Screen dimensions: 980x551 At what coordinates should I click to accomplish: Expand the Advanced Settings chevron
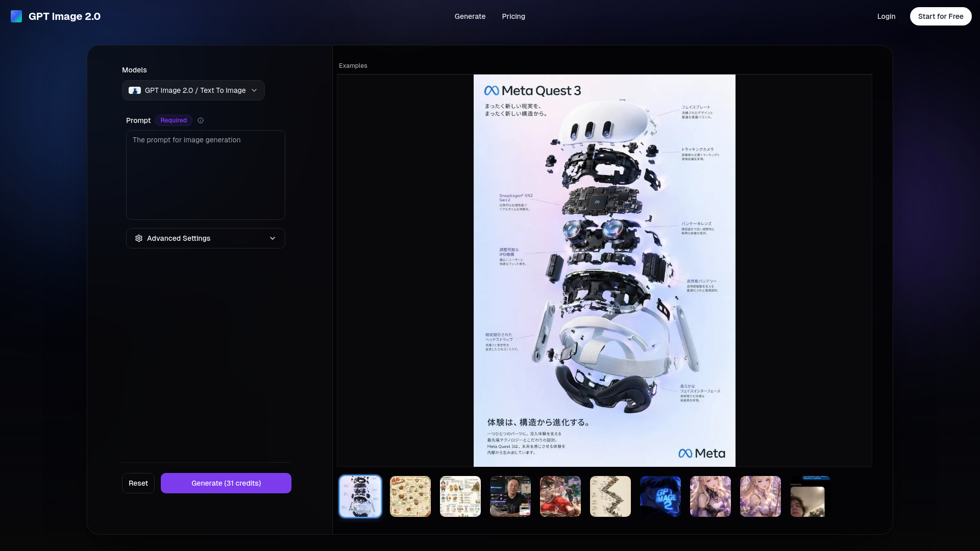click(x=273, y=238)
